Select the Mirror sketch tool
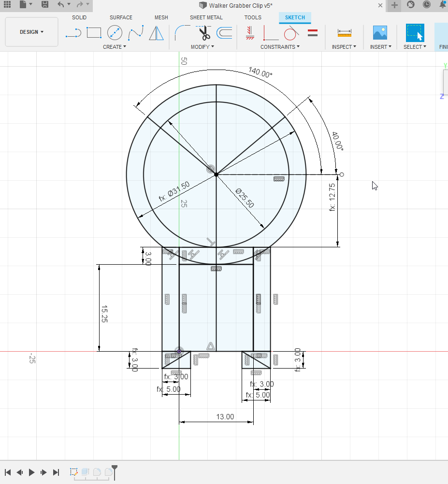 pos(156,33)
